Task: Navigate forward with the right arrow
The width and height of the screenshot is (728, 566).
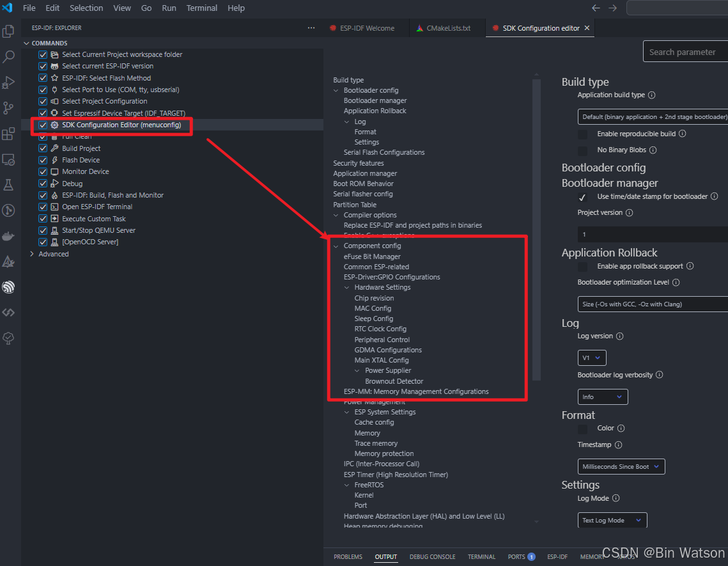Action: (613, 8)
